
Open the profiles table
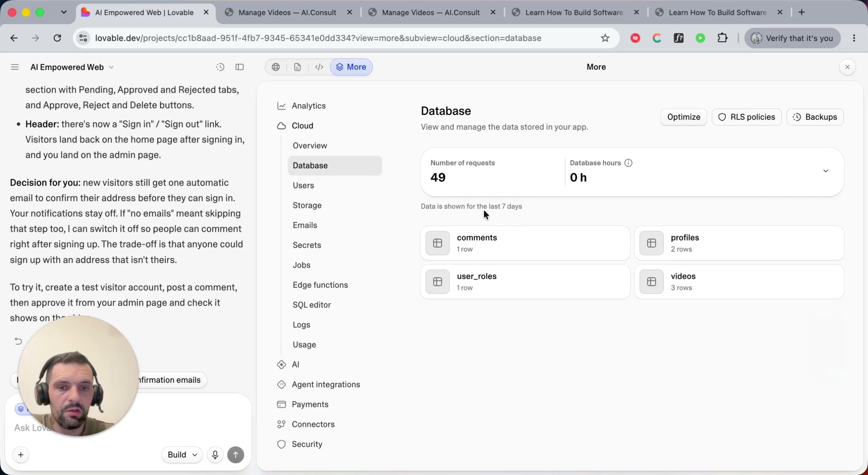click(x=739, y=243)
